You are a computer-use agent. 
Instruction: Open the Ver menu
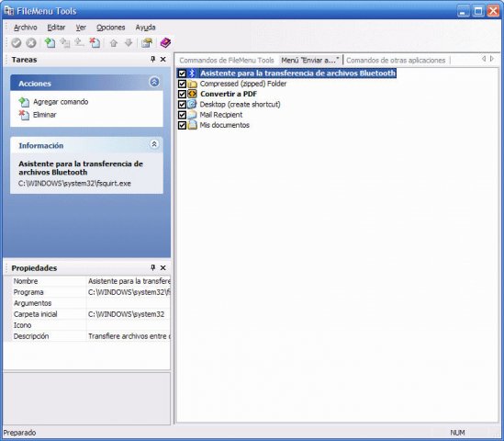pos(81,28)
